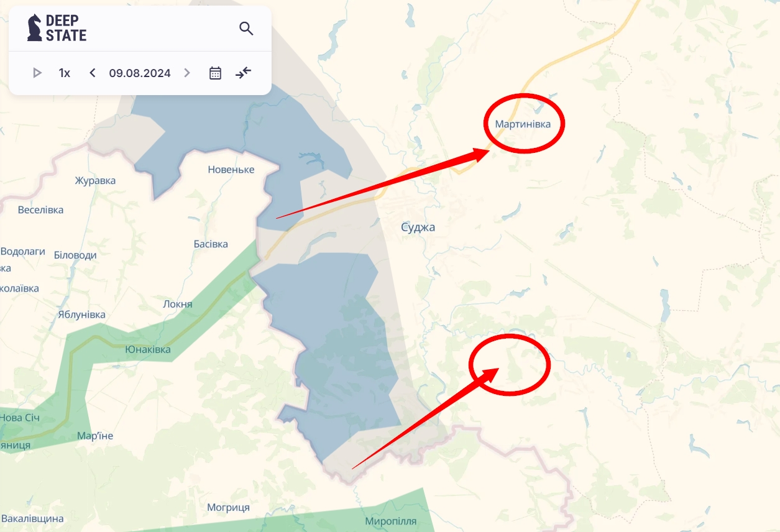The height and width of the screenshot is (532, 780).
Task: Open the calendar date picker icon
Action: [215, 73]
